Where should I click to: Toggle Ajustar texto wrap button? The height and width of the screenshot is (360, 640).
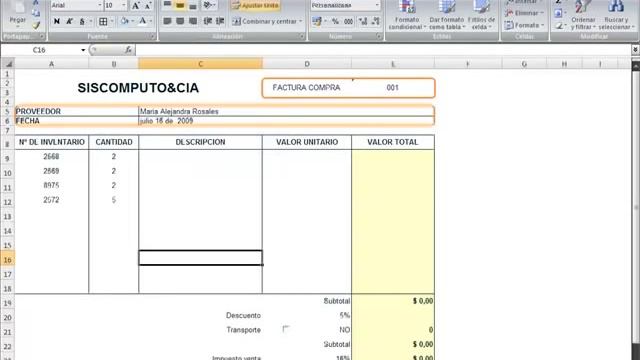256,5
